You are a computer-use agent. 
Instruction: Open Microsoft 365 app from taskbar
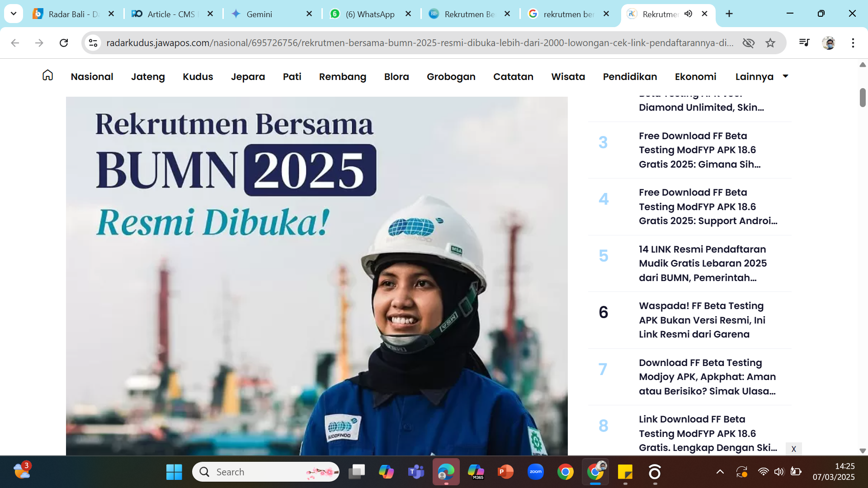[x=476, y=472]
